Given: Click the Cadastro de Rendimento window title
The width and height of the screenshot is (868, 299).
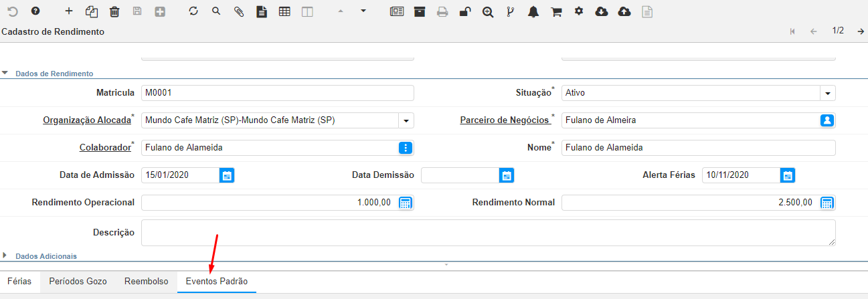Looking at the screenshot, I should click(53, 31).
